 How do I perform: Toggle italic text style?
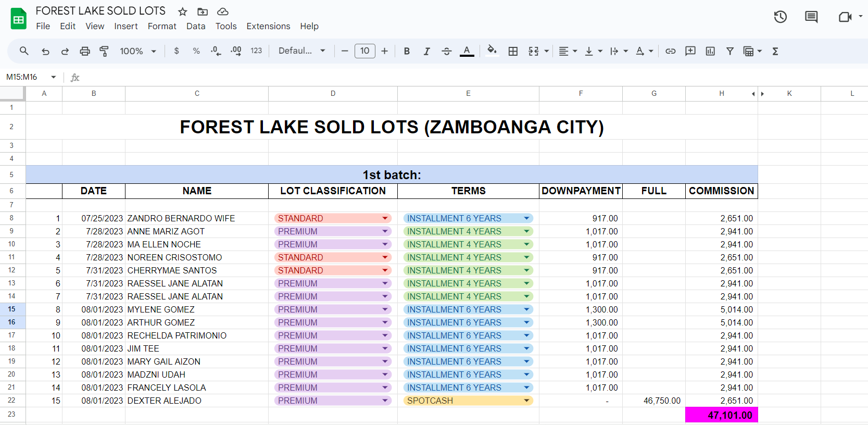pyautogui.click(x=426, y=51)
